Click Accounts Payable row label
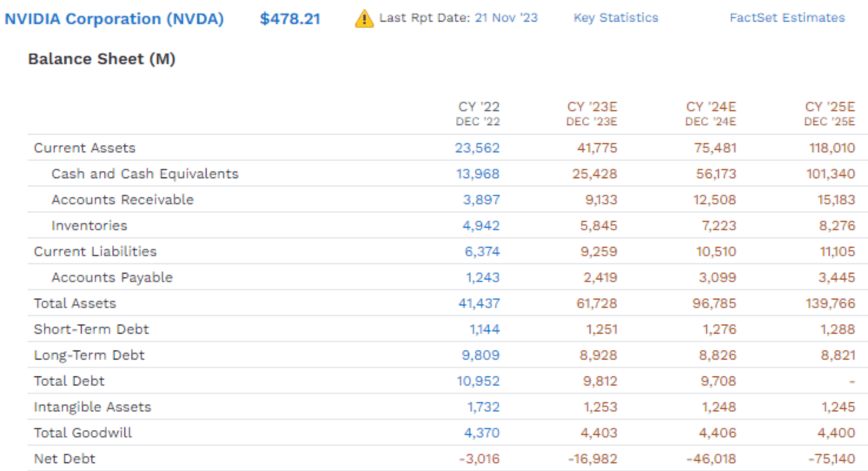This screenshot has height=471, width=868. tap(112, 277)
